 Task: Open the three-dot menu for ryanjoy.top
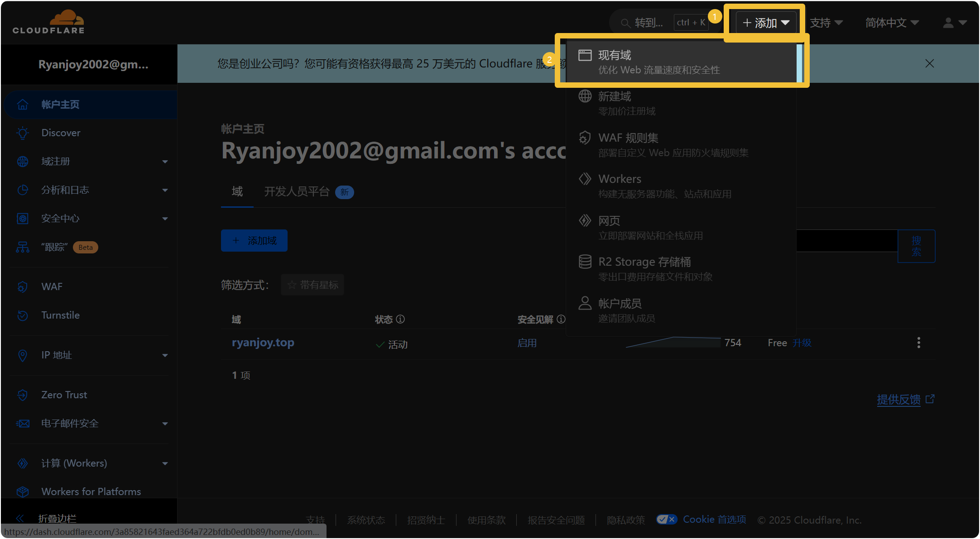(918, 343)
